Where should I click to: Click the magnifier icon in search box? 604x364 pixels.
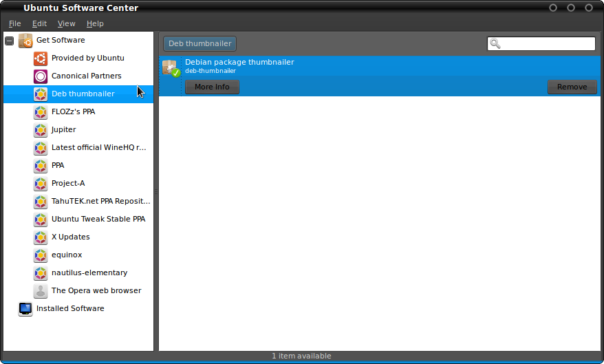[x=495, y=43]
